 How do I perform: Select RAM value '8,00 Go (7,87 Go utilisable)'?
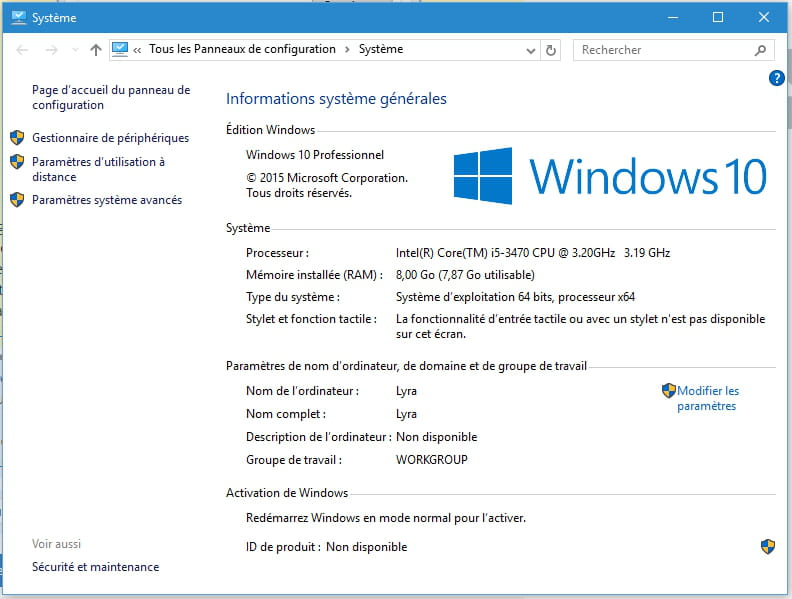click(x=465, y=275)
